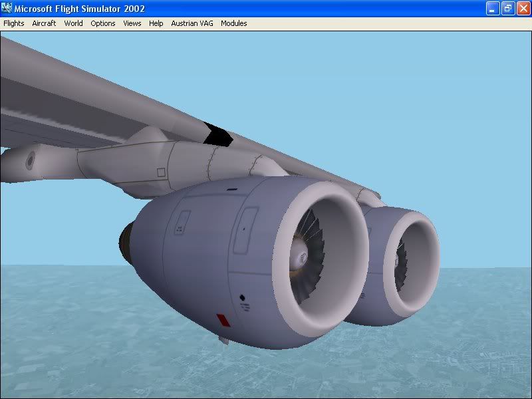Screen dimensions: 532x399
Task: Minimize the Flight Simulator window
Action: tap(493, 9)
